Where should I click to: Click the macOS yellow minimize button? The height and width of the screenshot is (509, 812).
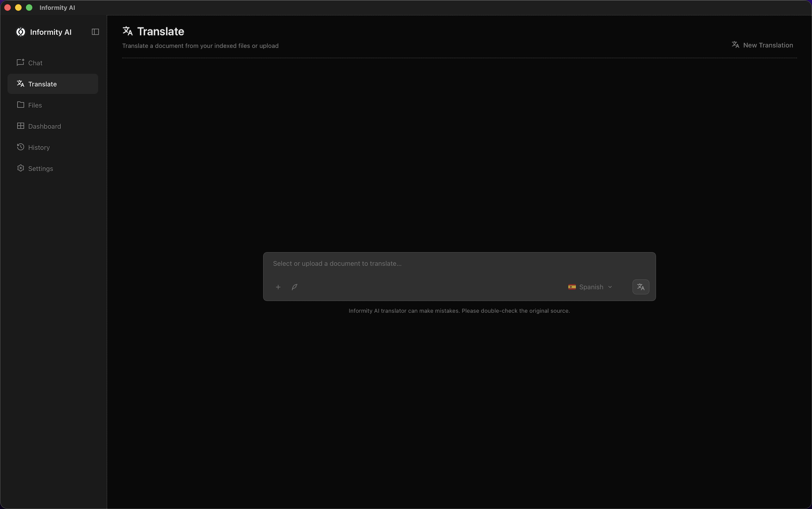(x=18, y=7)
